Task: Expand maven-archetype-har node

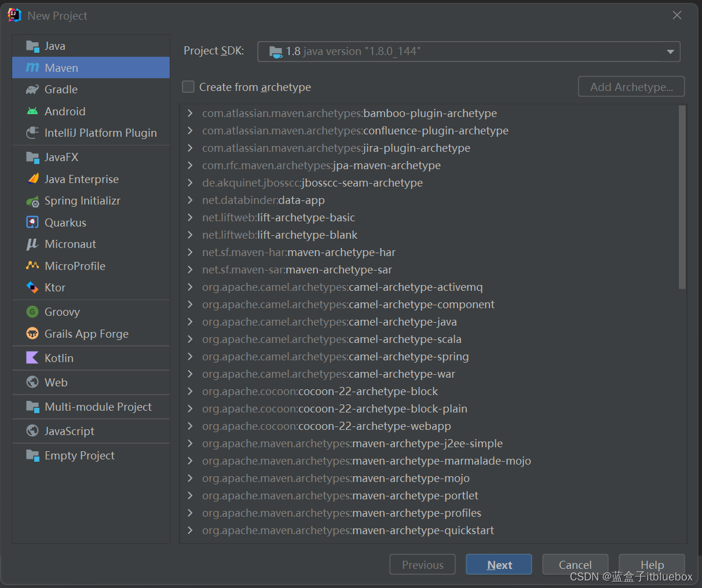Action: (x=190, y=252)
